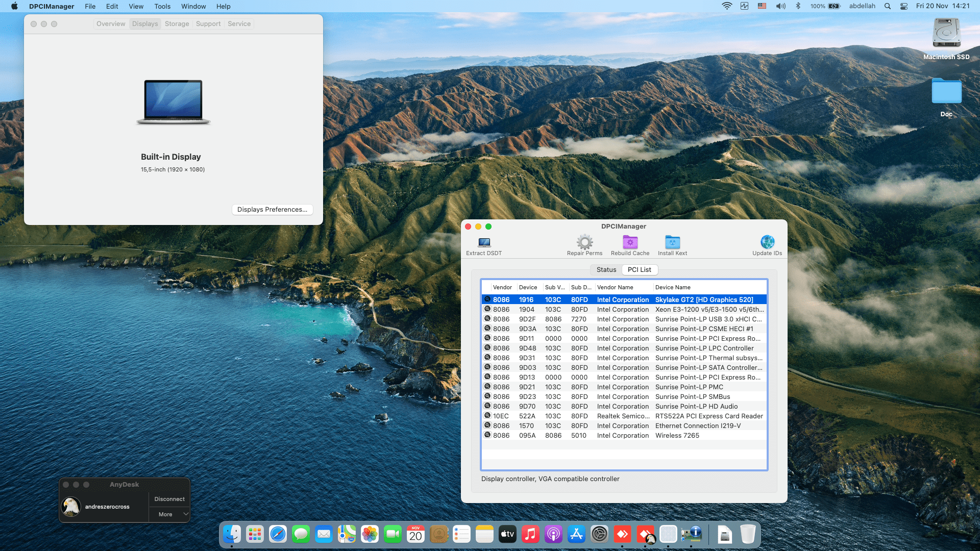The width and height of the screenshot is (980, 551).
Task: Open the Storage tab in About This Mac
Action: [177, 24]
